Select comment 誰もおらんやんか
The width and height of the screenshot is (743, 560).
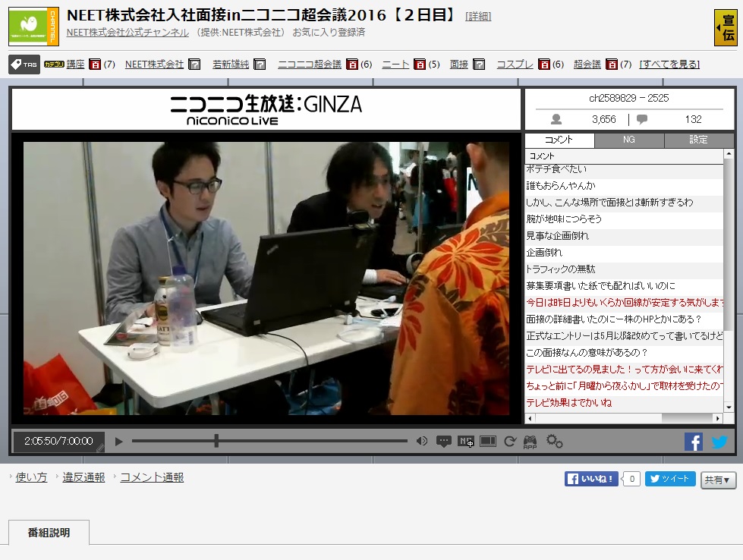[x=625, y=186]
